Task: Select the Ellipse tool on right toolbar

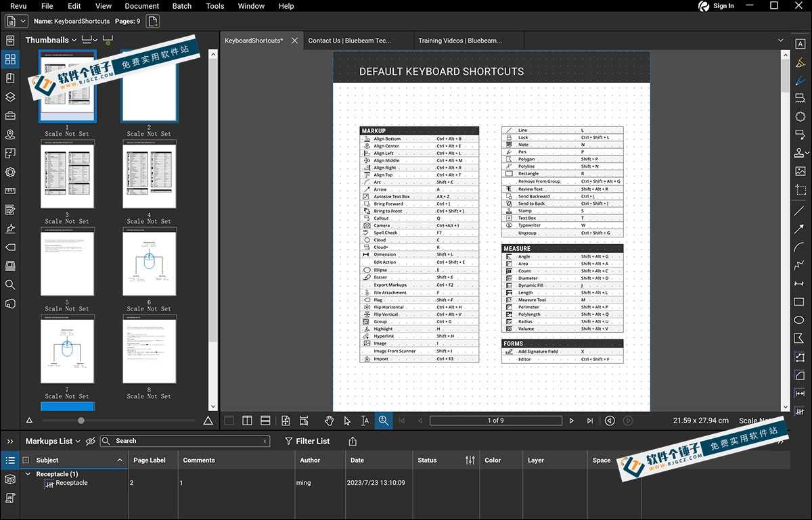Action: point(800,320)
